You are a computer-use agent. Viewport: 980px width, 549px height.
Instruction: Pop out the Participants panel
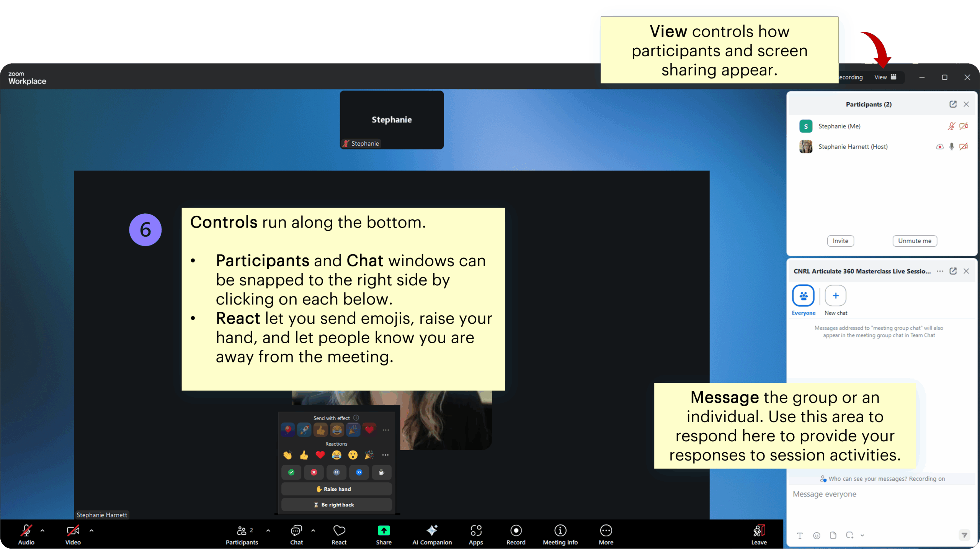[953, 104]
